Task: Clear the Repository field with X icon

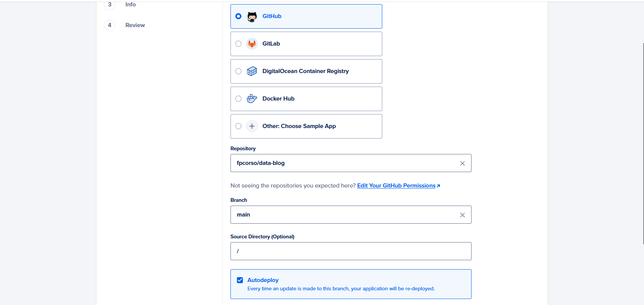Action: [462, 163]
